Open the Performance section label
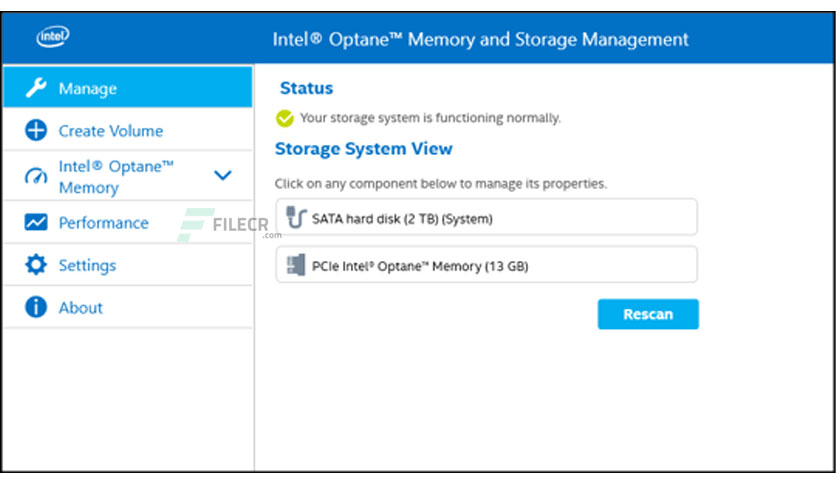This screenshot has width=836, height=484. point(103,223)
